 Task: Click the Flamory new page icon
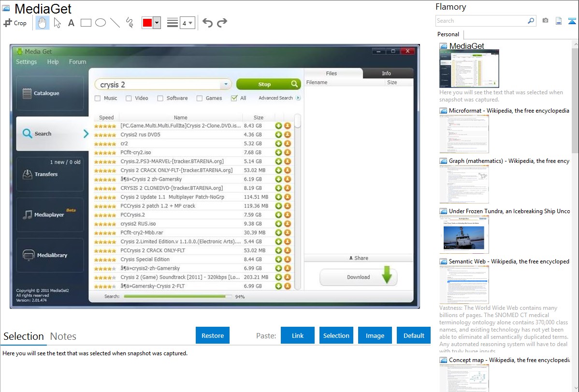(x=559, y=21)
